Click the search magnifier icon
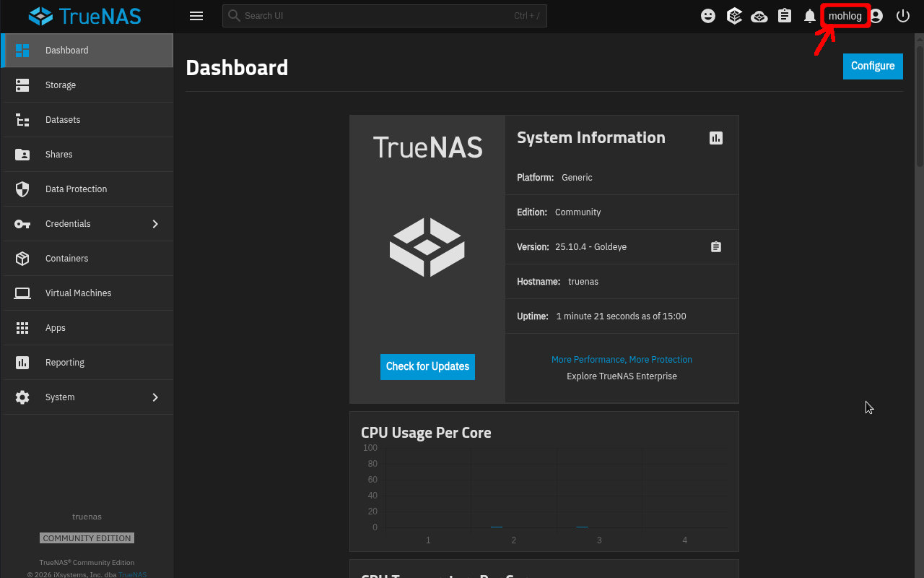 click(x=234, y=15)
